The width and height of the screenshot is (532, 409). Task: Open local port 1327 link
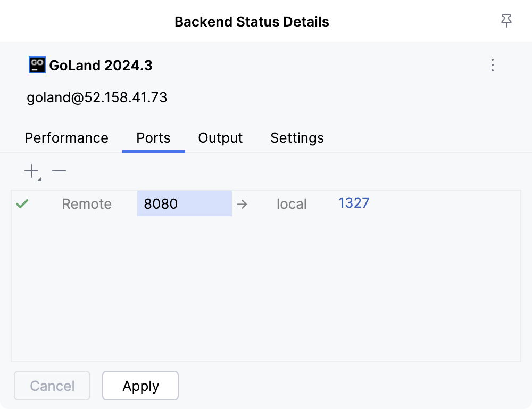[354, 203]
